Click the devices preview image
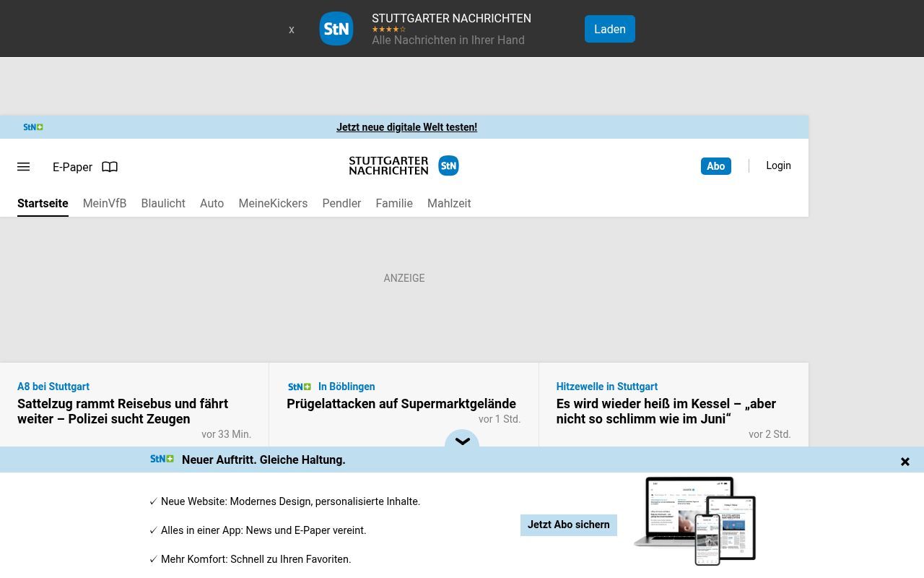 (695, 521)
